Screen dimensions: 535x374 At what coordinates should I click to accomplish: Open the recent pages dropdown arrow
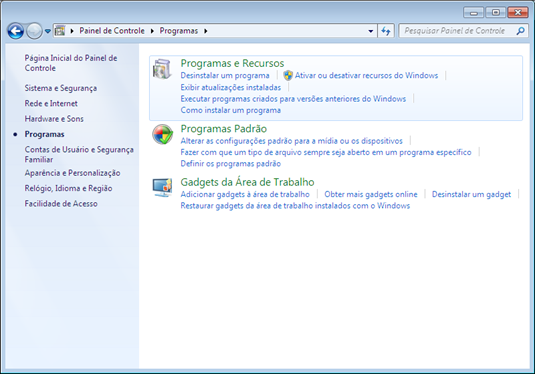(x=48, y=31)
